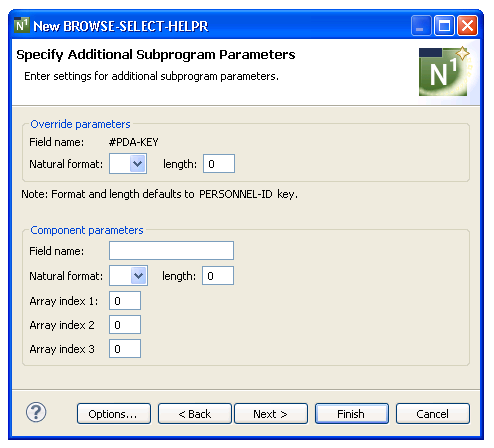The image size is (494, 448).
Task: Click the 'Enter settings for additional subprogram parameters' text
Action: (x=151, y=76)
